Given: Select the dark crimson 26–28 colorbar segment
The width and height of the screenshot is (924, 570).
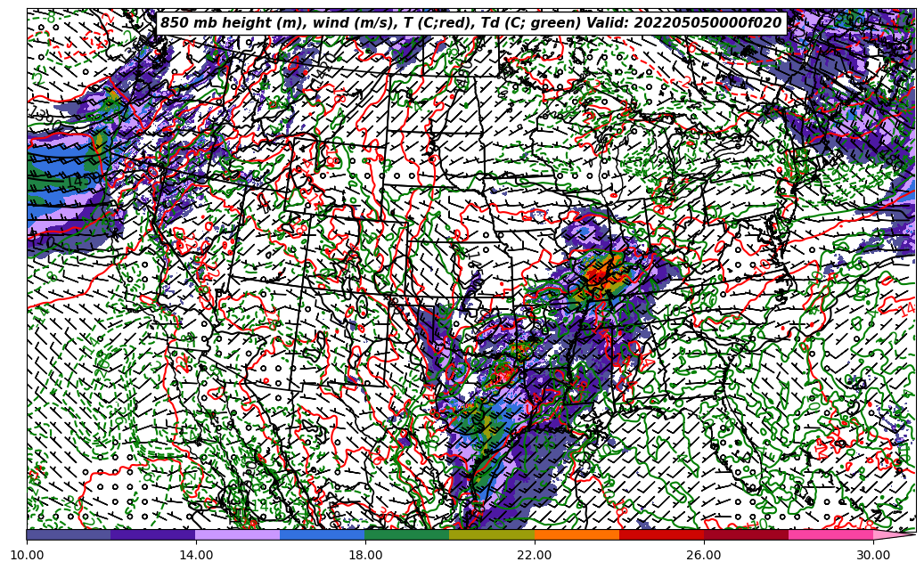Looking at the screenshot, I should 746,534.
